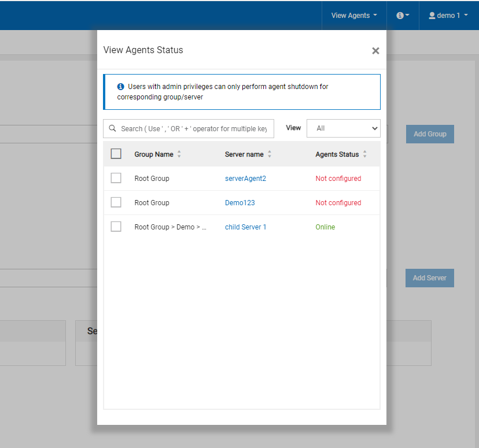Image resolution: width=479 pixels, height=448 pixels.
Task: Open the serverAgent2 server link
Action: [245, 179]
